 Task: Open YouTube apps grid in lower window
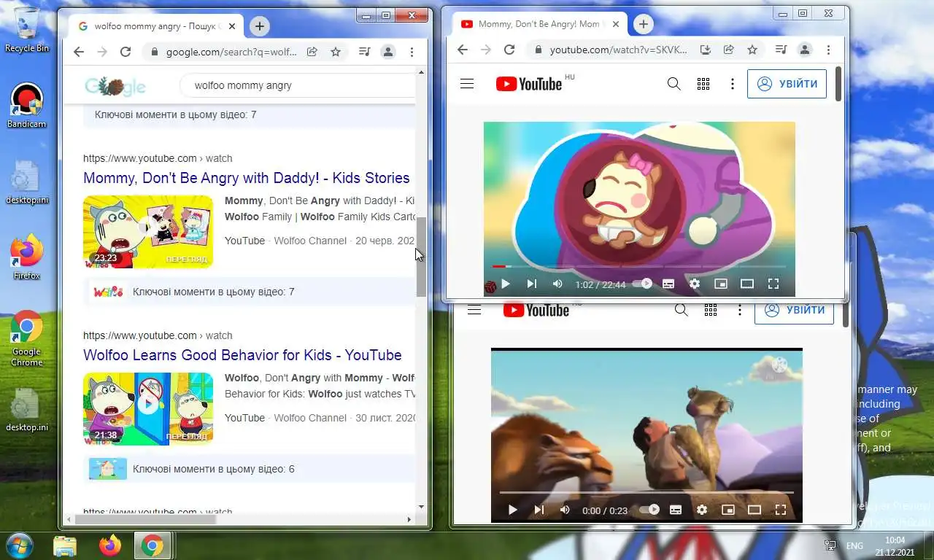point(711,310)
